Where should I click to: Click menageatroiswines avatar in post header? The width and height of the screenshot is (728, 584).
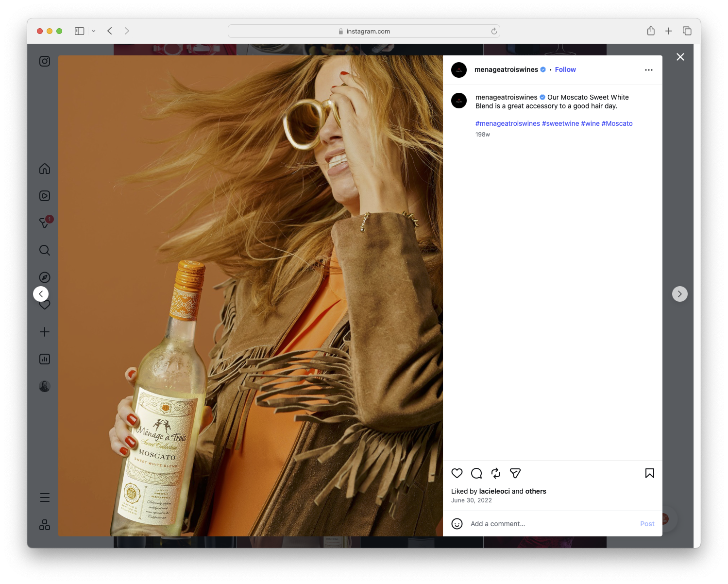click(x=459, y=70)
